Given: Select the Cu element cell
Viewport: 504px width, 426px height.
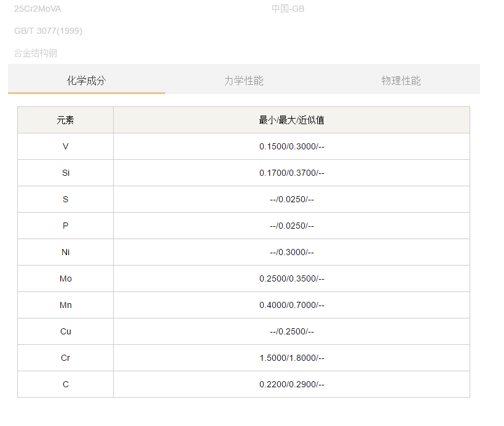Looking at the screenshot, I should coord(65,331).
